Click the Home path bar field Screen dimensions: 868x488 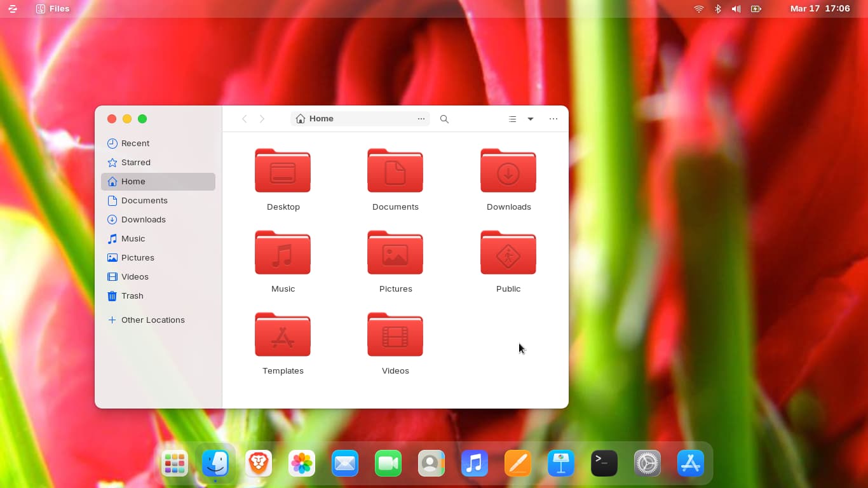point(356,119)
